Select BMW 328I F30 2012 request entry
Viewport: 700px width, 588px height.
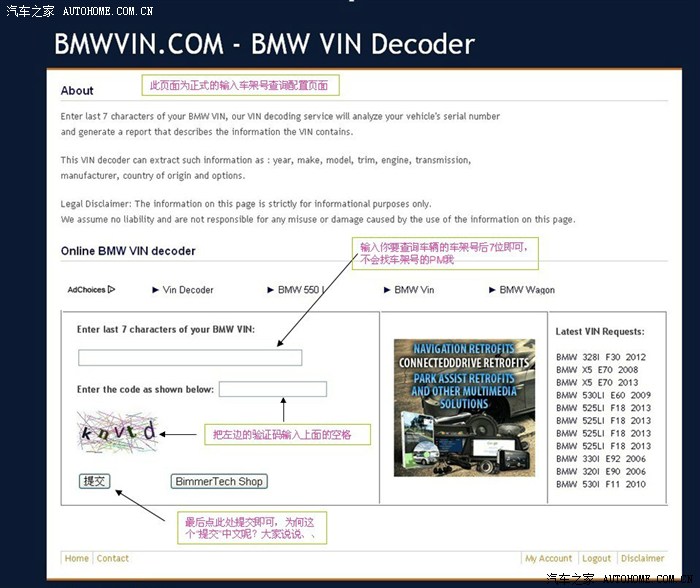pyautogui.click(x=601, y=357)
